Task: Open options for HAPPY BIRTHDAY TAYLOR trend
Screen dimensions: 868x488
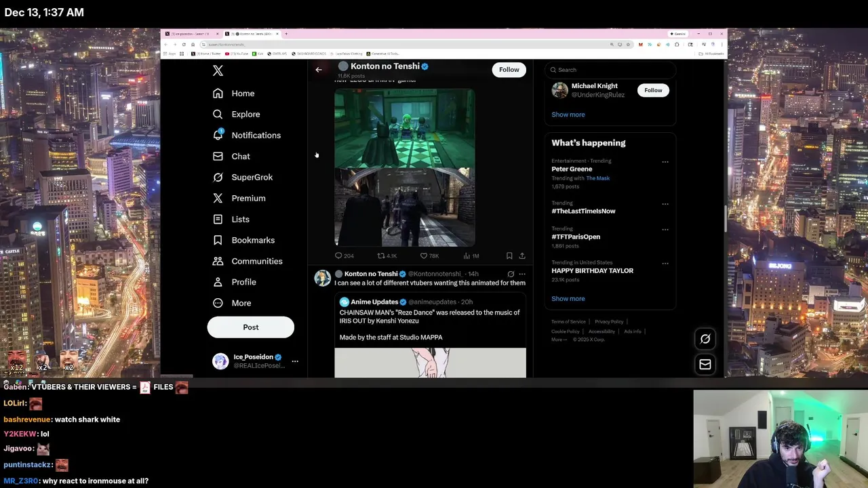Action: [665, 264]
